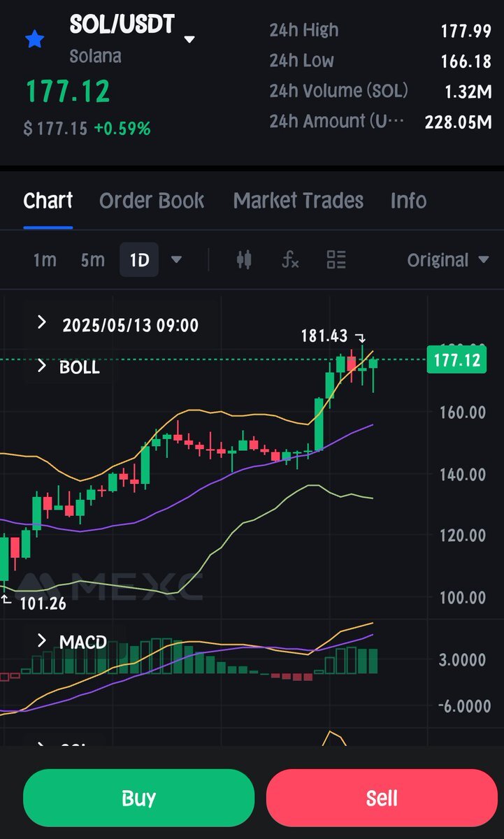The height and width of the screenshot is (839, 504).
Task: Tap the 24h Low value 166.18
Action: pos(466,62)
